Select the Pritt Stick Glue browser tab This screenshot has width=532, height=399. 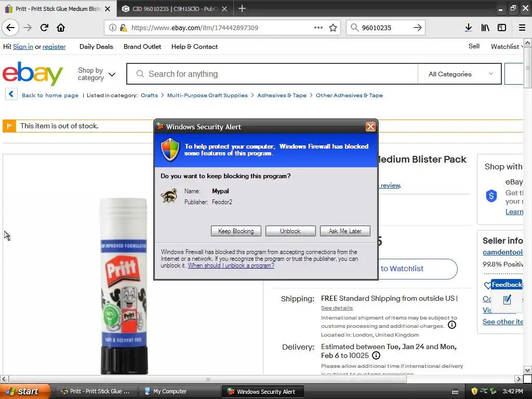click(x=58, y=9)
